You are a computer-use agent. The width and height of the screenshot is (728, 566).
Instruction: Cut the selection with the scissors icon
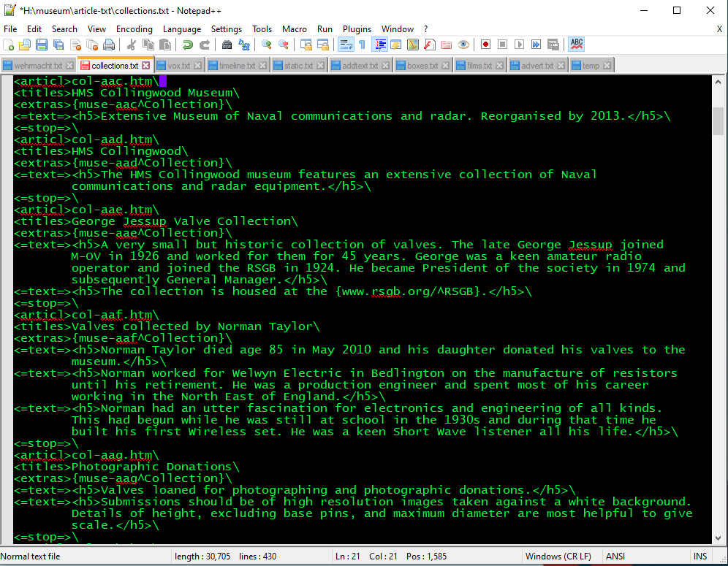[x=132, y=45]
